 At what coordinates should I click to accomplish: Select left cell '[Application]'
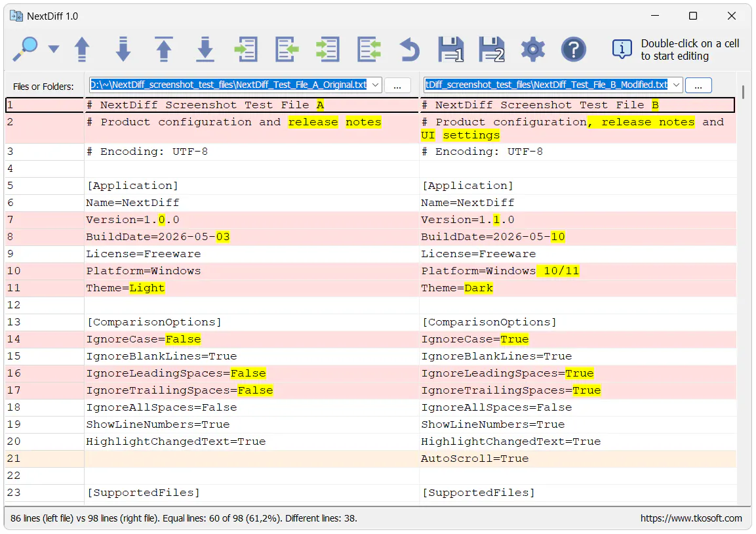(x=251, y=186)
